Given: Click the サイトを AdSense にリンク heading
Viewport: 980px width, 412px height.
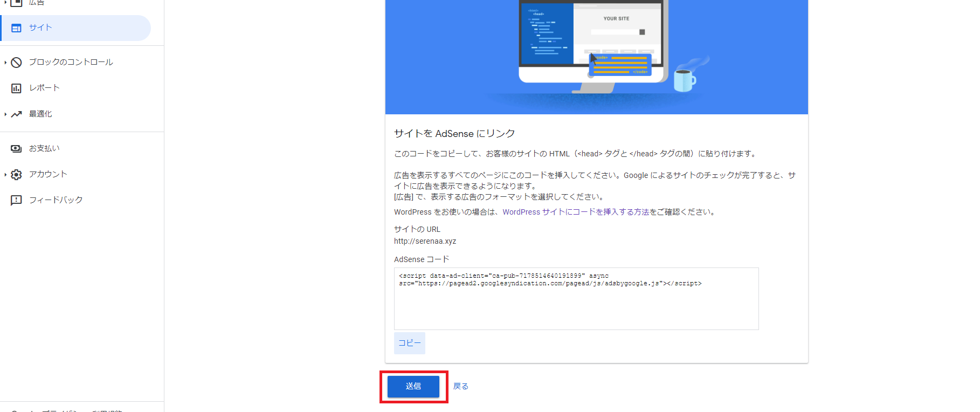Looking at the screenshot, I should pyautogui.click(x=454, y=133).
